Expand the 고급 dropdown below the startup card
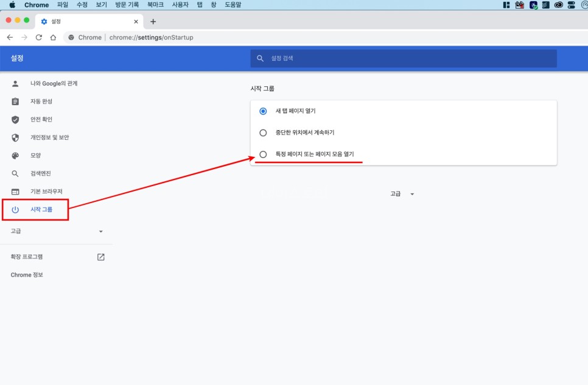Viewport: 588px width, 385px height. tap(402, 194)
